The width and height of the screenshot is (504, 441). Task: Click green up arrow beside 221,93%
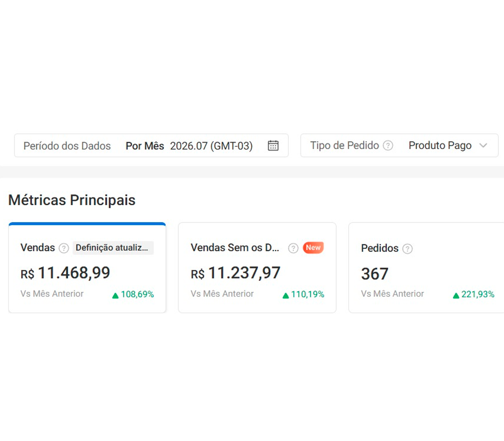456,296
